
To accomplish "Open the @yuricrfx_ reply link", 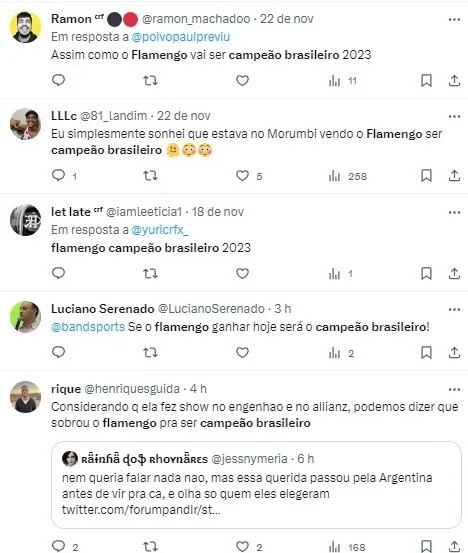I will [160, 230].
